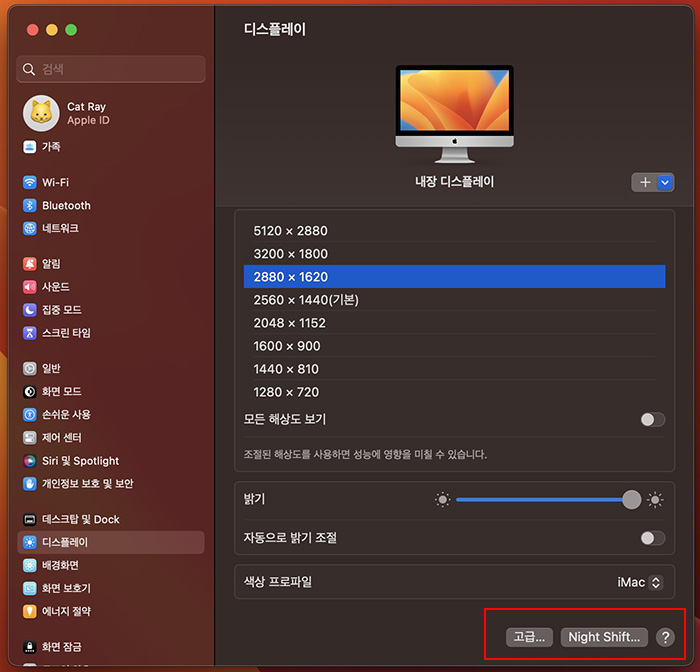Select the 3200 × 1800 resolution
700x672 pixels.
tap(454, 254)
